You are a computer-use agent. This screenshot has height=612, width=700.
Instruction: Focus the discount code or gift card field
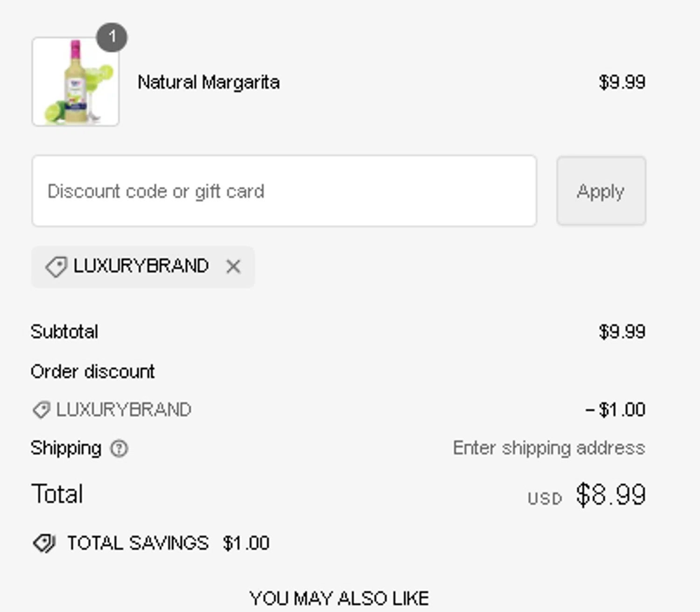284,191
